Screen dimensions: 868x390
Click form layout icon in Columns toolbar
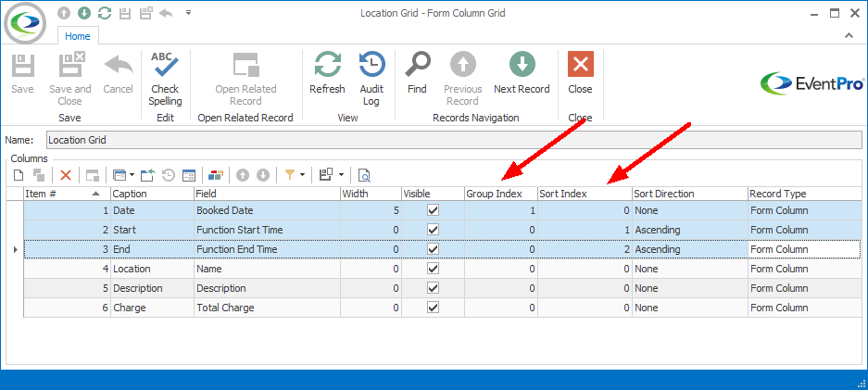189,175
